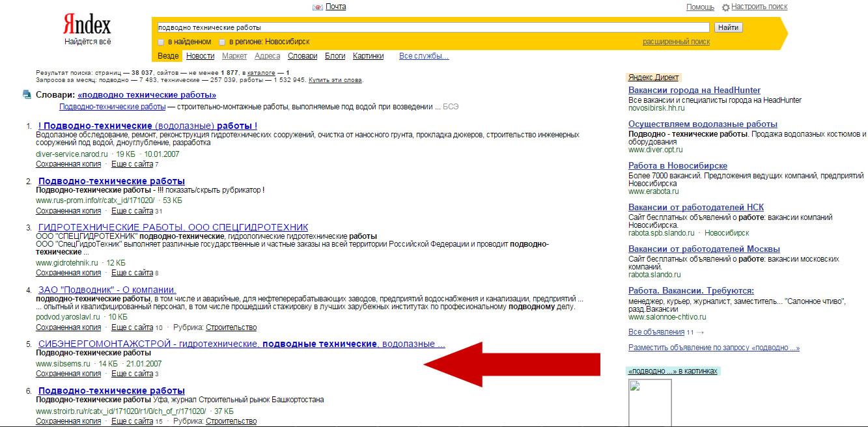868x427 pixels.
Task: Switch to the Словари tab
Action: point(303,56)
